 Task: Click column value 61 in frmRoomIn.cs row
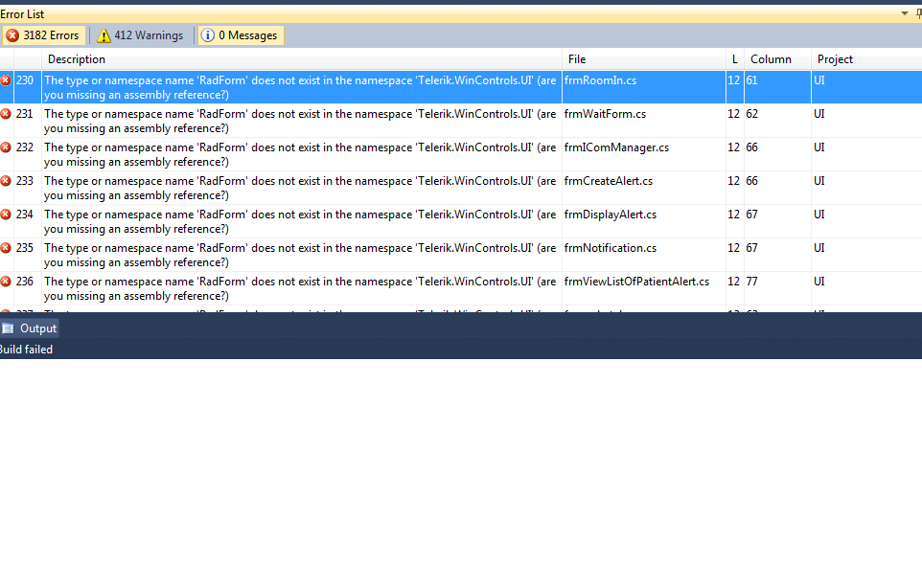pos(752,80)
